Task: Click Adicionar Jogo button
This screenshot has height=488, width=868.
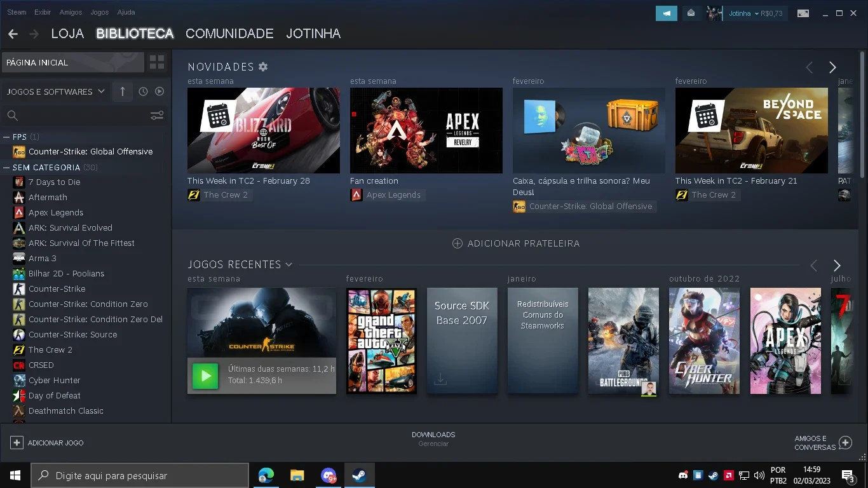Action: [47, 443]
